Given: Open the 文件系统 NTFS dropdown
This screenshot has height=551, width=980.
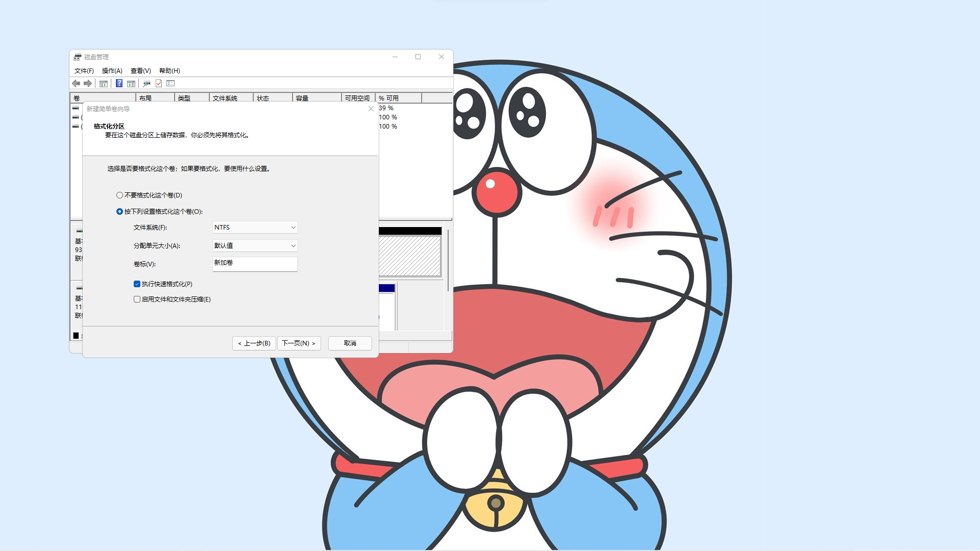Looking at the screenshot, I should [255, 227].
